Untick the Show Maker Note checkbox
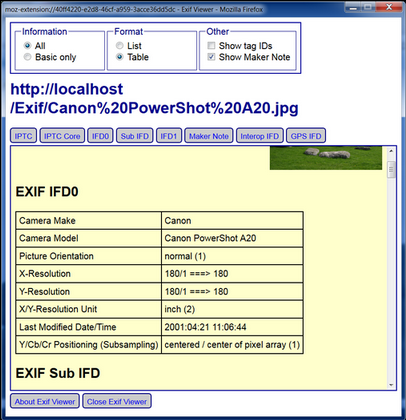The width and height of the screenshot is (406, 420). [211, 57]
